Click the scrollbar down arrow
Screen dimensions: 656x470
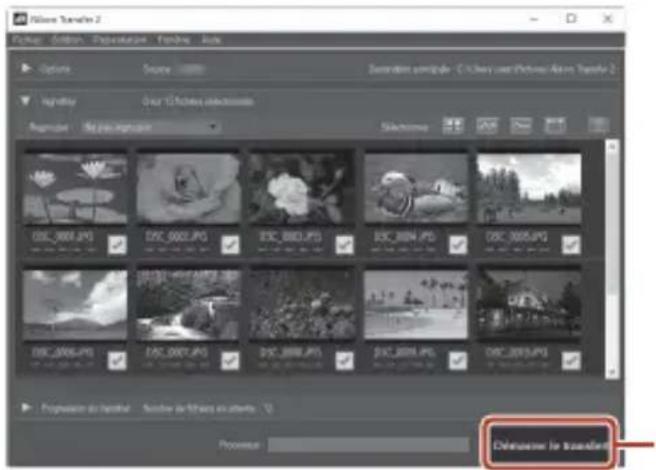click(612, 372)
